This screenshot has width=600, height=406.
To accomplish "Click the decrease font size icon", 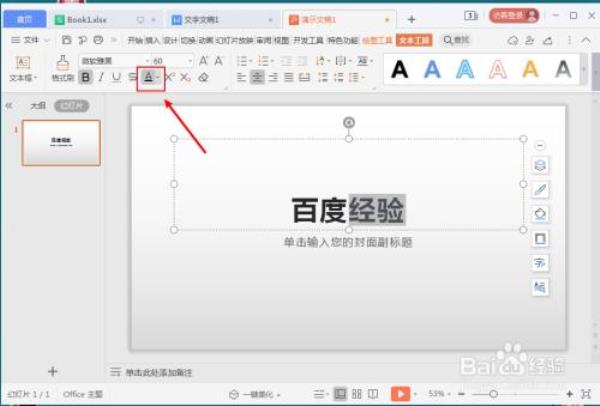I will 219,60.
